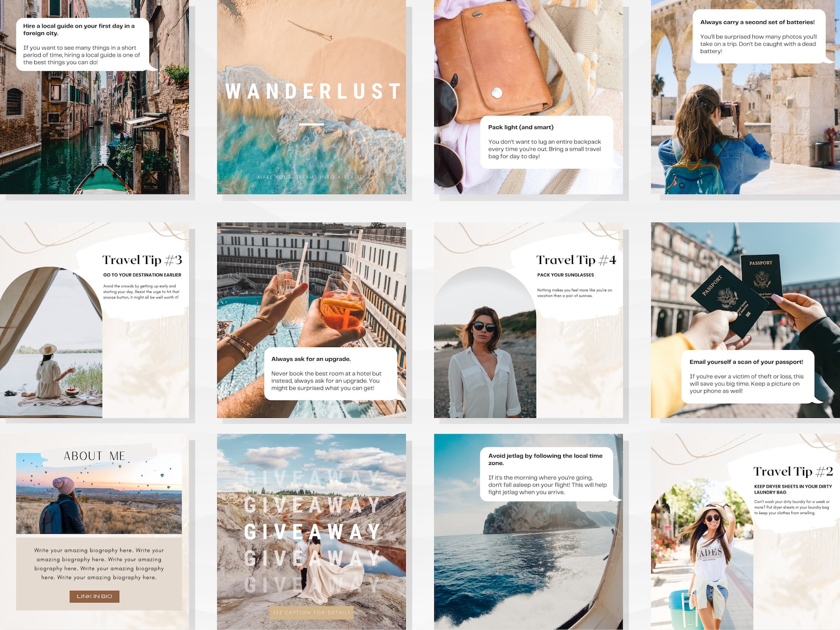Open the Travel Tip #3 template
This screenshot has height=630, width=840.
coord(94,320)
